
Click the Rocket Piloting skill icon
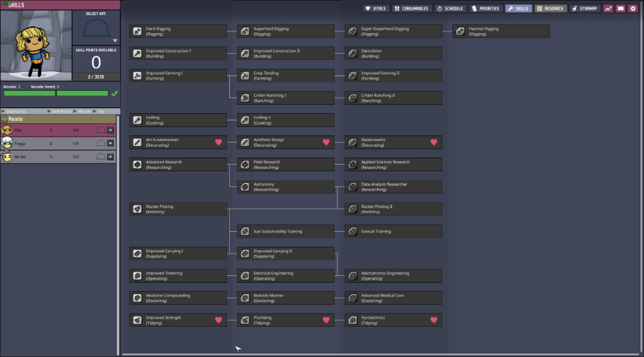point(137,209)
